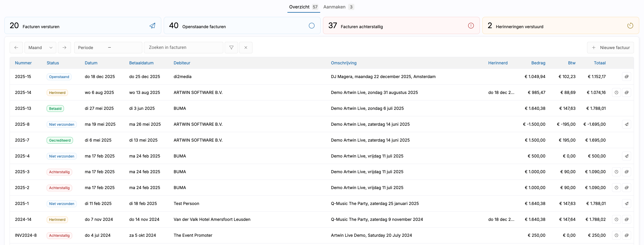Send invoice 2025-1 with the paper plane icon
Screen dimensions: 644x245
point(626,204)
